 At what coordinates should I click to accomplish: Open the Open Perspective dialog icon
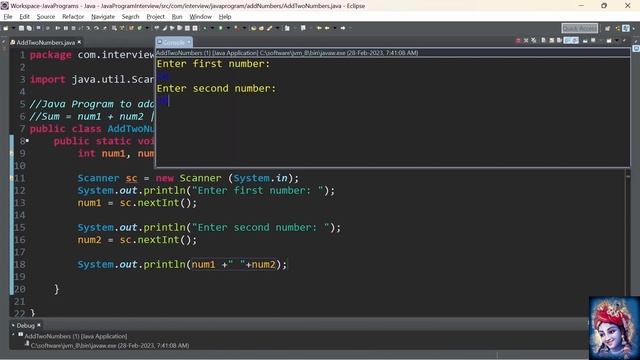click(x=607, y=28)
